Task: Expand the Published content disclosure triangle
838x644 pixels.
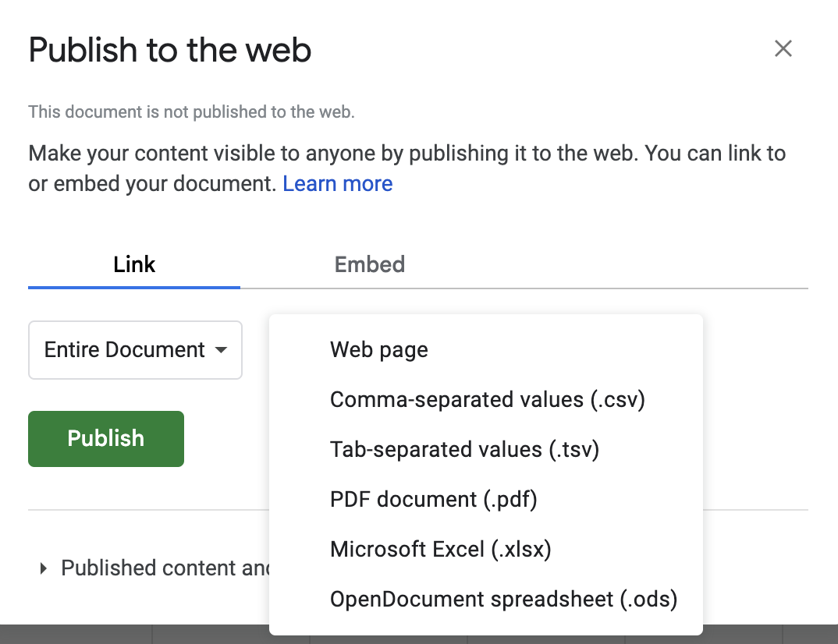Action: pyautogui.click(x=44, y=568)
